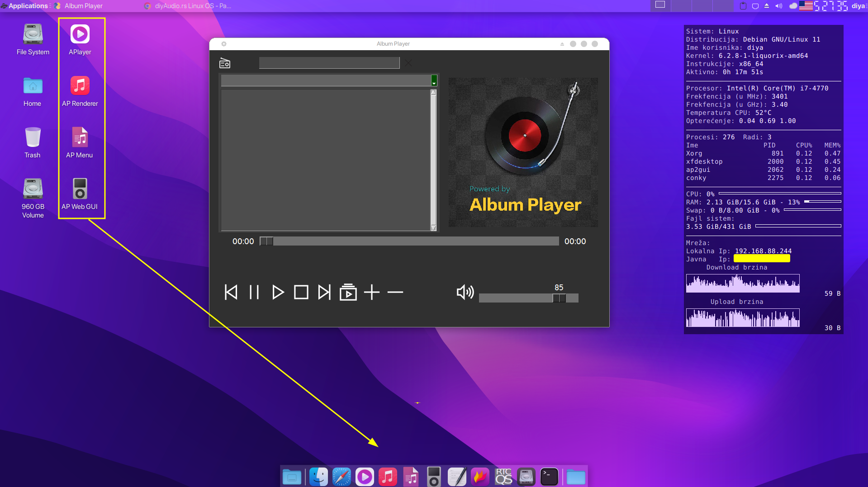Open the diya user menu
Screen dimensions: 868x487
point(859,6)
